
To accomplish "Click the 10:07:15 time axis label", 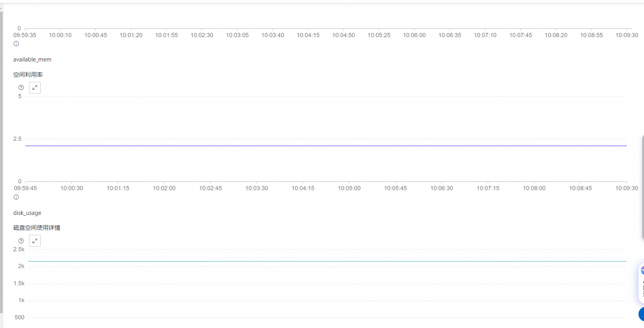I will pos(488,188).
